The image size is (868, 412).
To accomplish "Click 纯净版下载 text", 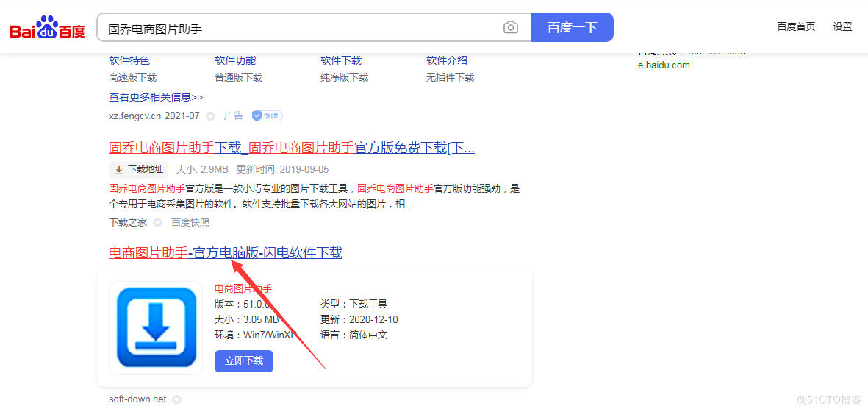I will (x=344, y=77).
